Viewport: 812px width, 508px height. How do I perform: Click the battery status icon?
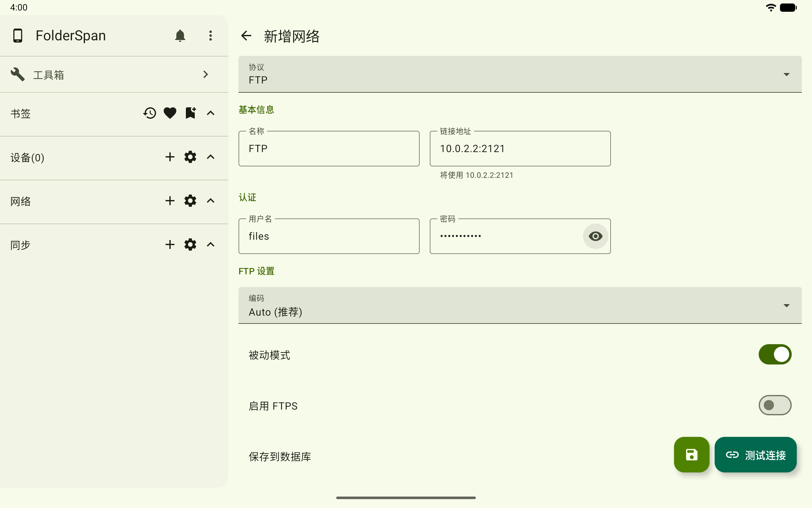pyautogui.click(x=788, y=7)
